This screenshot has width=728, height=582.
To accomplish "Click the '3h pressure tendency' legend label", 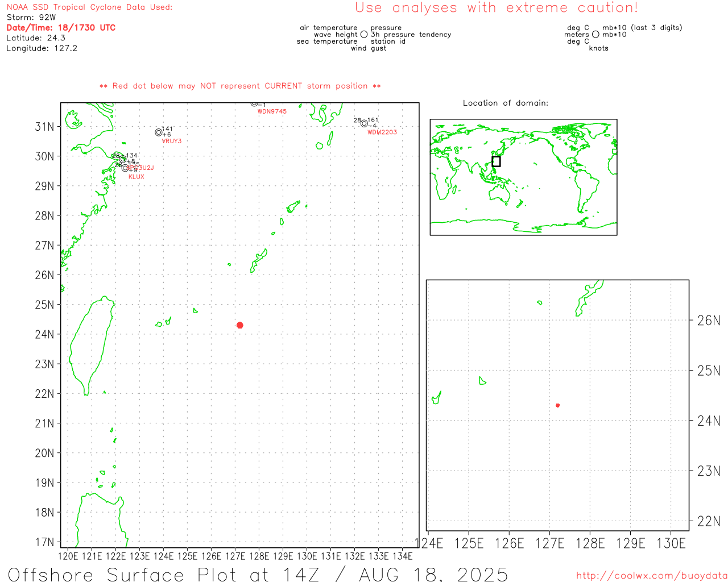I will coord(411,35).
